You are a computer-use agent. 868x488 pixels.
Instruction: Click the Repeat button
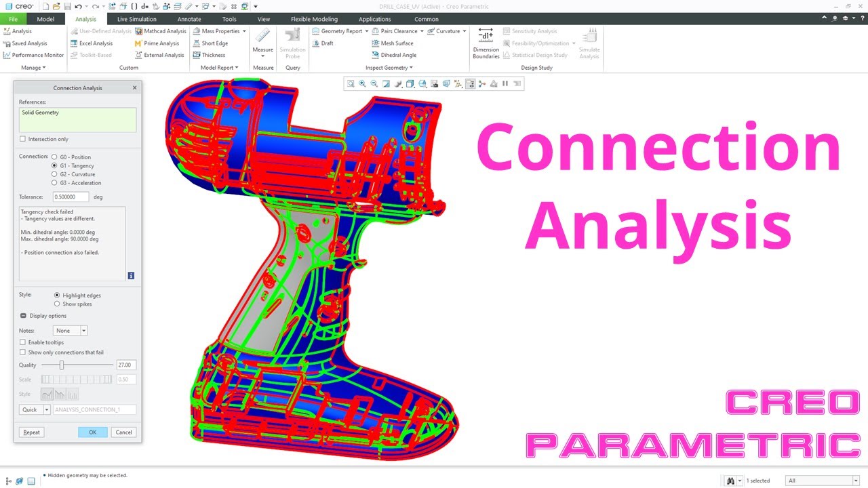pos(32,432)
